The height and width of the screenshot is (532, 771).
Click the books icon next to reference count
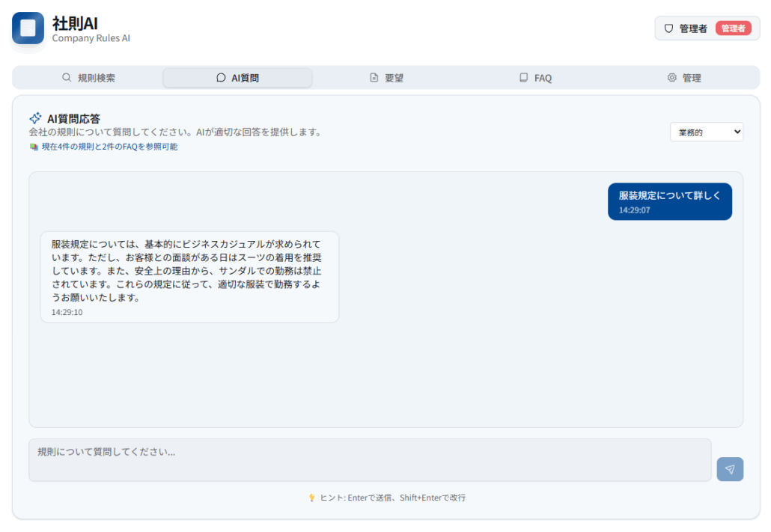(34, 147)
